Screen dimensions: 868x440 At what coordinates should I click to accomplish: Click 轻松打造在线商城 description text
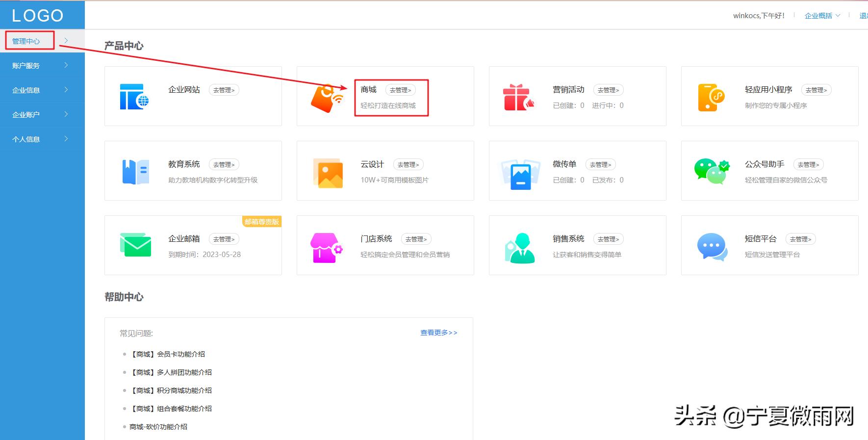388,105
